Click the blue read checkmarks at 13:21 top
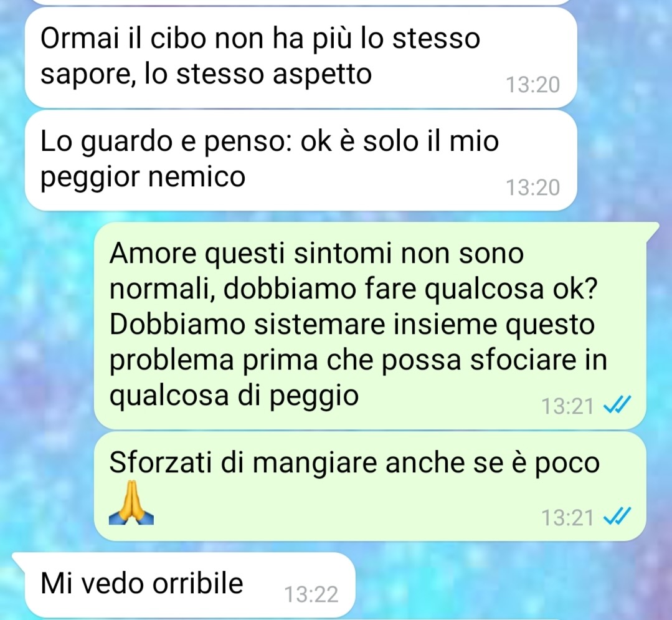The image size is (672, 620). coord(617,405)
